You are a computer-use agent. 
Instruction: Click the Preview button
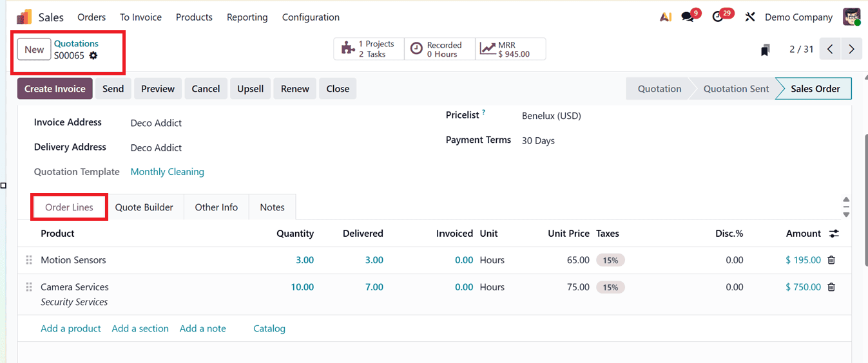pyautogui.click(x=158, y=89)
